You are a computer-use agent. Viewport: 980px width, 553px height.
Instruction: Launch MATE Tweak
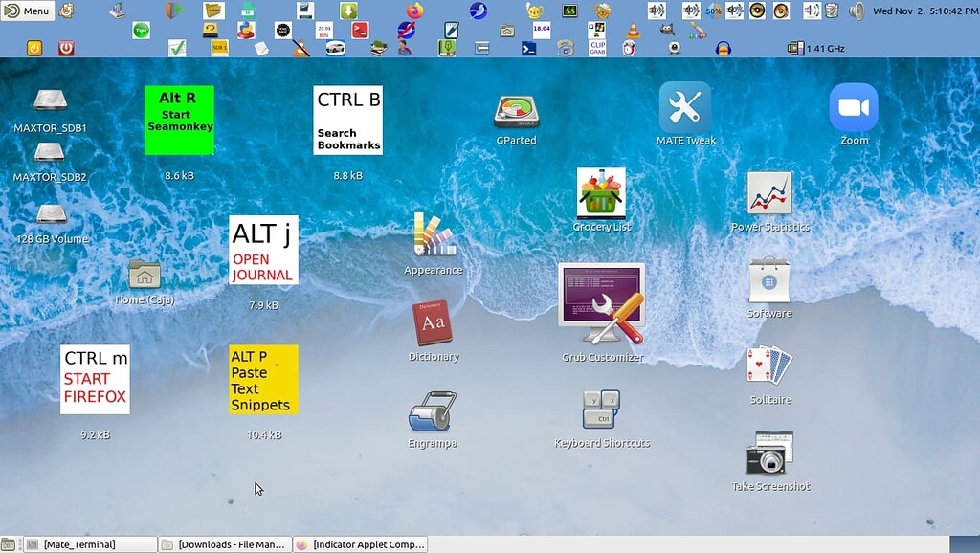[x=685, y=105]
